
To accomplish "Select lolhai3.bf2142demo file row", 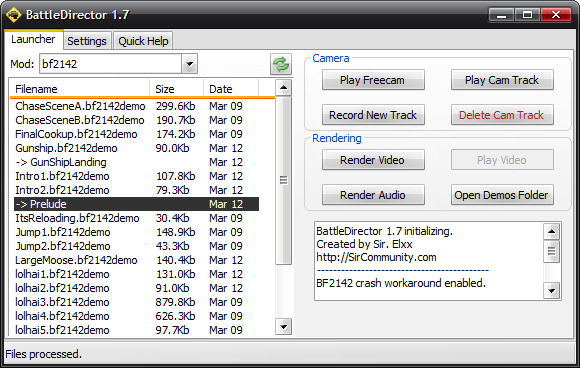I will click(x=136, y=302).
